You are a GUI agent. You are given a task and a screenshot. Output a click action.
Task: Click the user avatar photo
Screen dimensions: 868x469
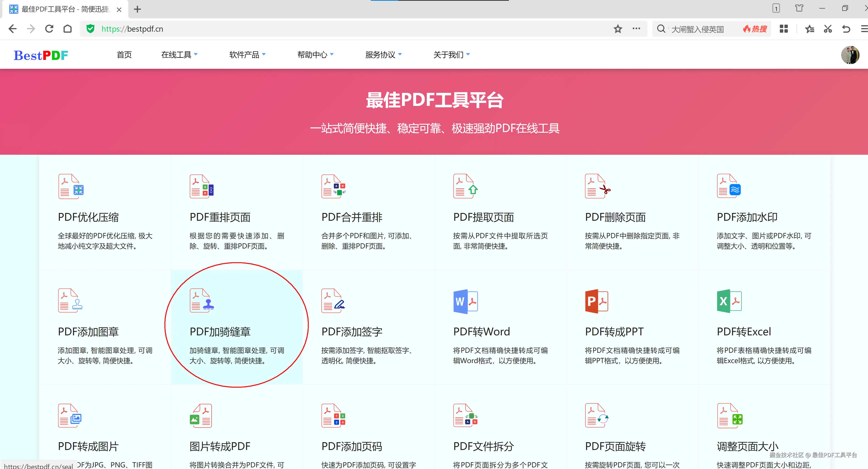[850, 55]
